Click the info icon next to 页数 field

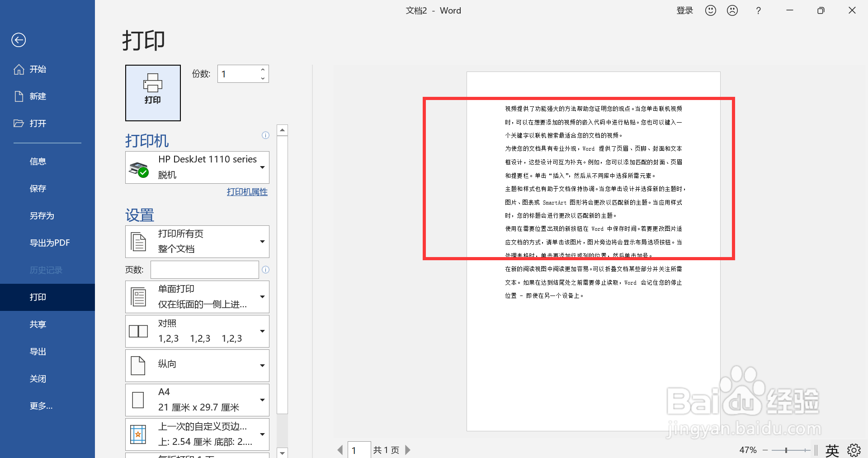coord(265,270)
